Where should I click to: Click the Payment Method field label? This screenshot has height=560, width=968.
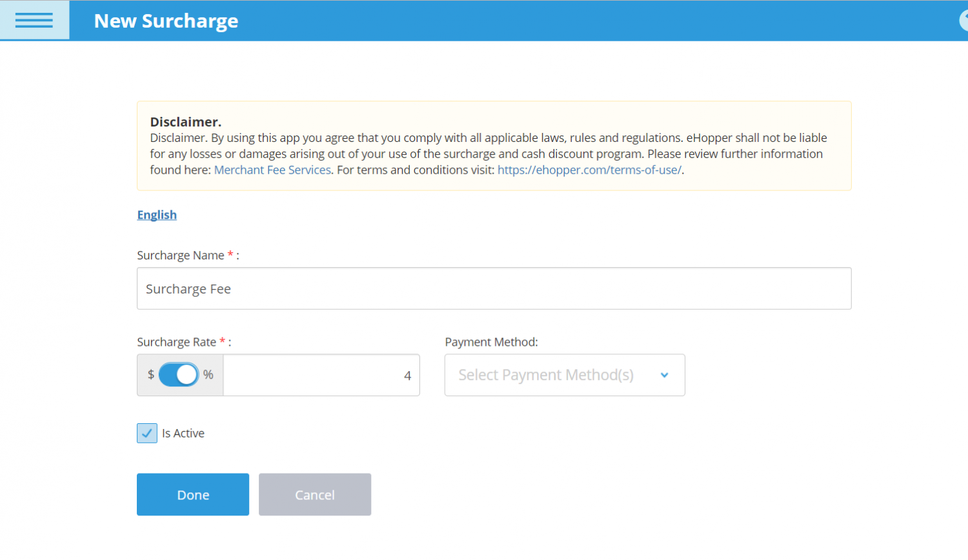(491, 343)
